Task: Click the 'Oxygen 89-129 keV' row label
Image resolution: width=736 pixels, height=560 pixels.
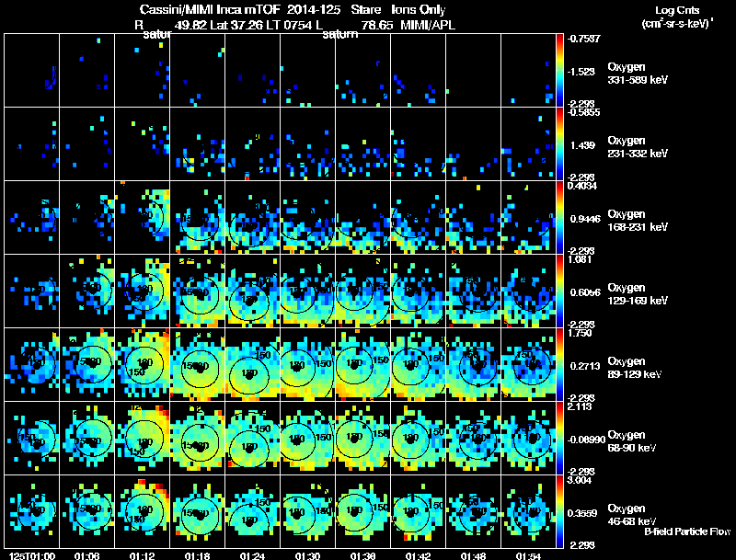Action: [x=635, y=368]
